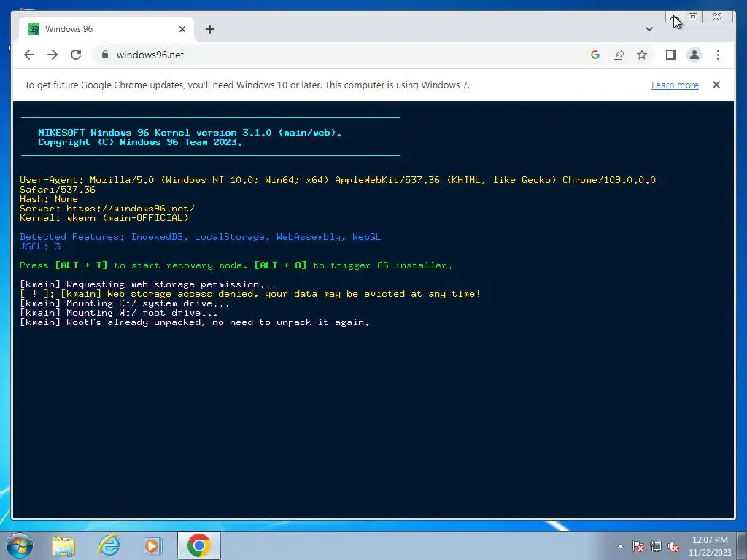Click the 'Detected Features: IndexedDB' line
This screenshot has width=747, height=560.
click(x=200, y=237)
